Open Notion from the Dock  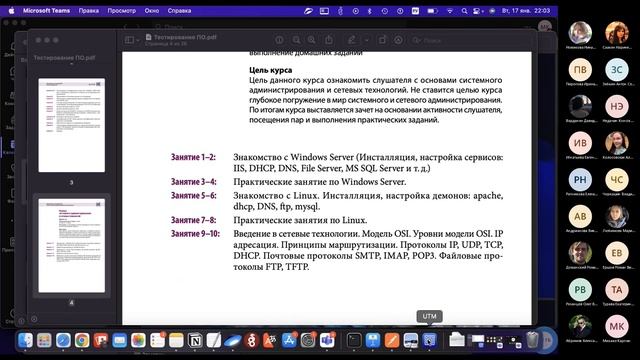pos(195,340)
